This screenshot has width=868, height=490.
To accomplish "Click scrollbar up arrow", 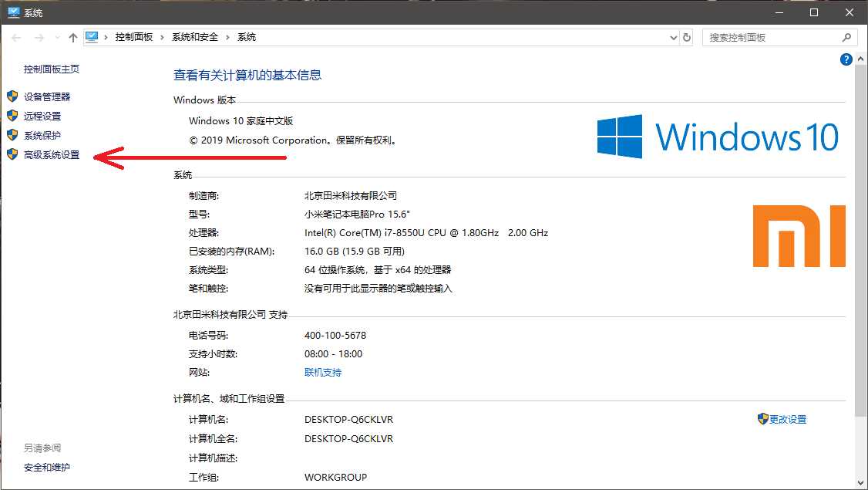I will [860, 58].
